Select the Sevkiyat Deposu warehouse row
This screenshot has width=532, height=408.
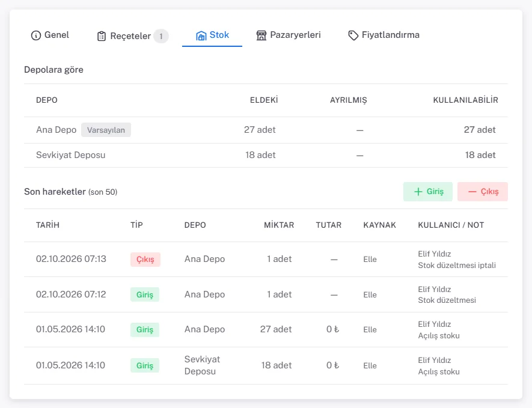(266, 156)
